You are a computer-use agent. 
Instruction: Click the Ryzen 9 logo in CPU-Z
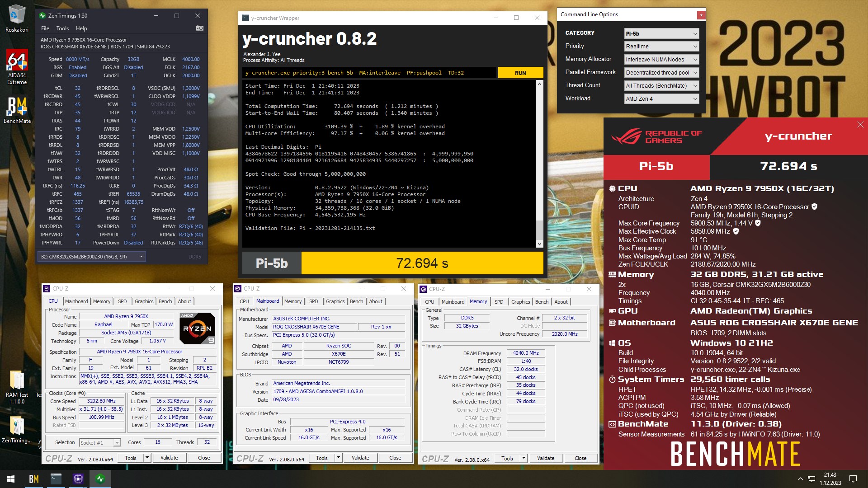tap(198, 328)
